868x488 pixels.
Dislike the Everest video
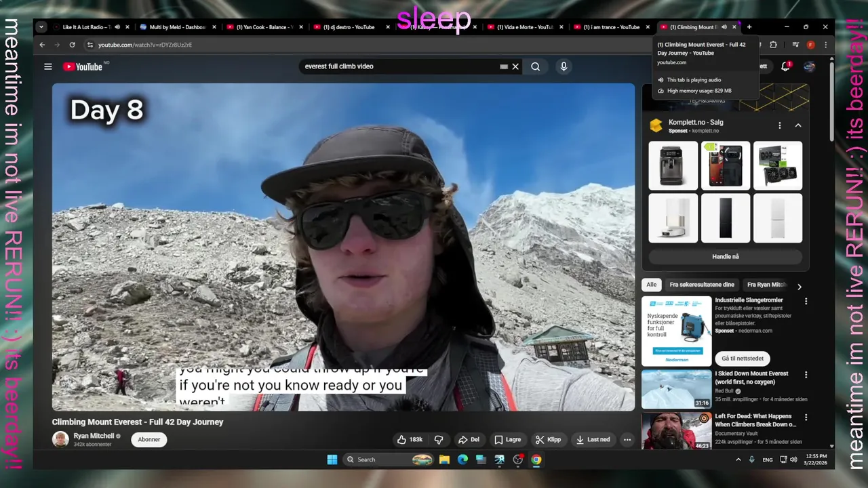pyautogui.click(x=439, y=439)
